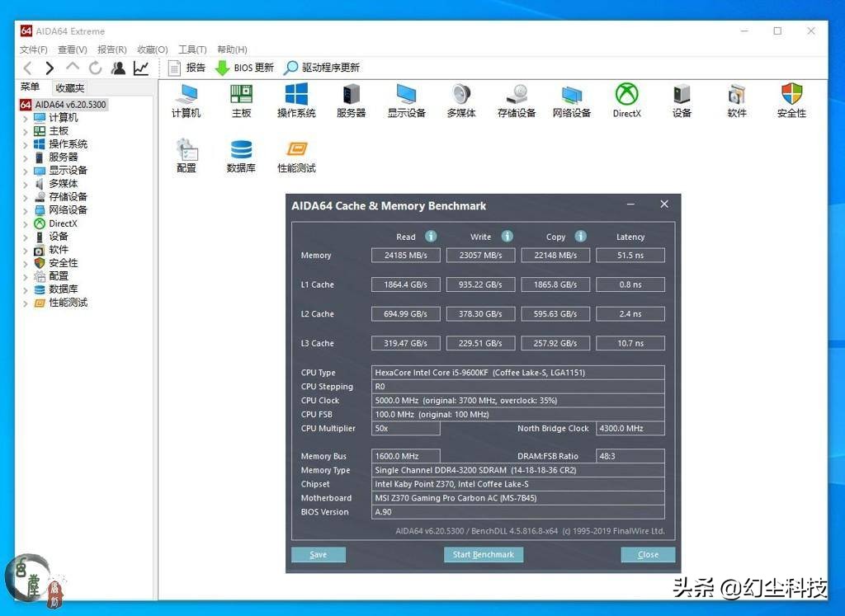845x616 pixels.
Task: Expand the 计算机 tree node
Action: click(x=26, y=118)
